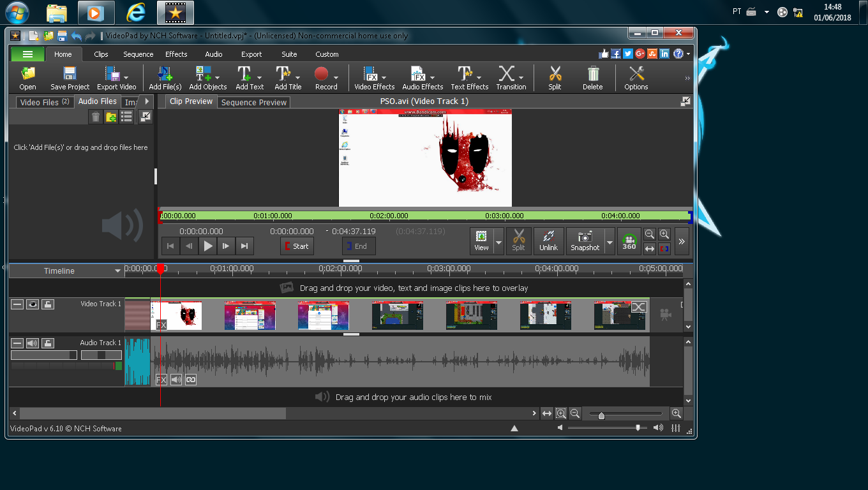Collapse Video Track 1 using its minus button
The width and height of the screenshot is (868, 490).
17,304
